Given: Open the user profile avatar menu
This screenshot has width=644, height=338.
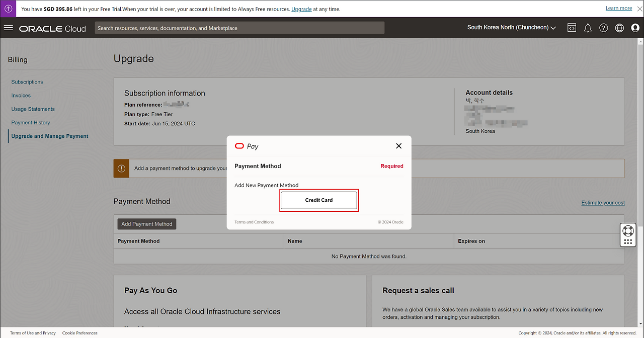Looking at the screenshot, I should click(x=635, y=28).
